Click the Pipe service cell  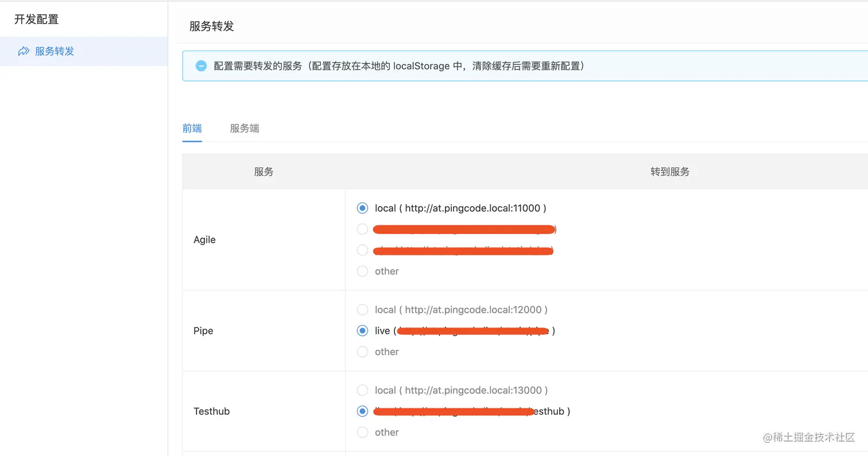(x=264, y=331)
